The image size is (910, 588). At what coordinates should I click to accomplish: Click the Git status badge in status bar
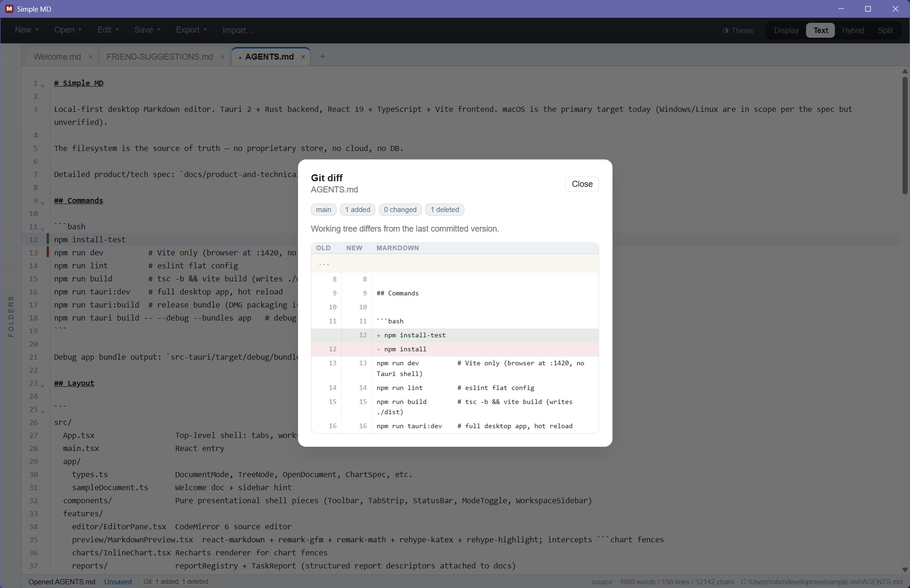point(176,581)
